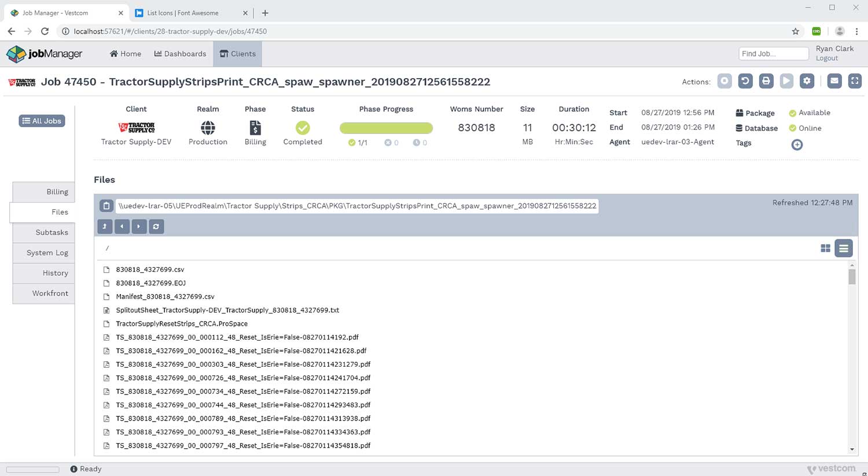The height and width of the screenshot is (476, 868).
Task: Select file 830818_4327699.csv
Action: click(150, 270)
